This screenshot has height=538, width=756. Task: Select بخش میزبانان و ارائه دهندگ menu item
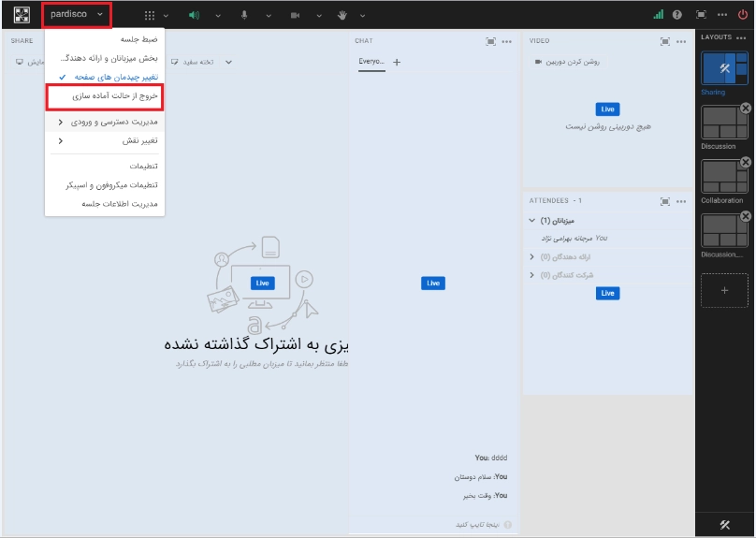[x=105, y=58]
